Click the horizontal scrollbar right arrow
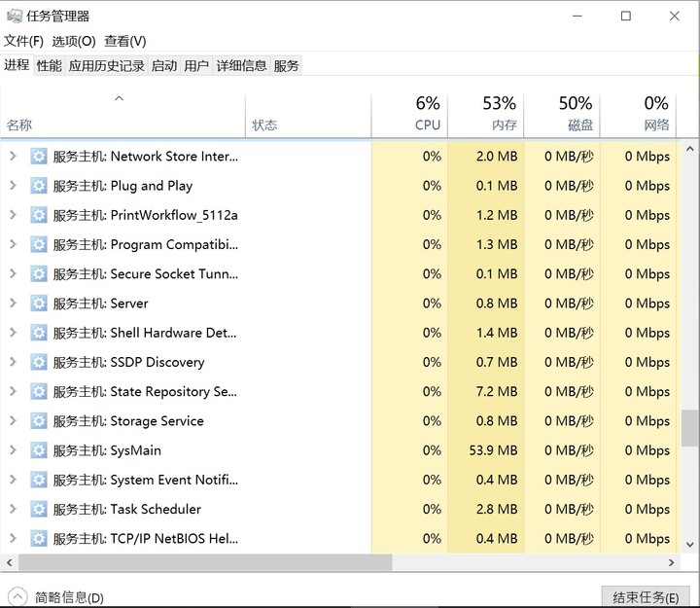Image resolution: width=700 pixels, height=608 pixels. tap(672, 562)
